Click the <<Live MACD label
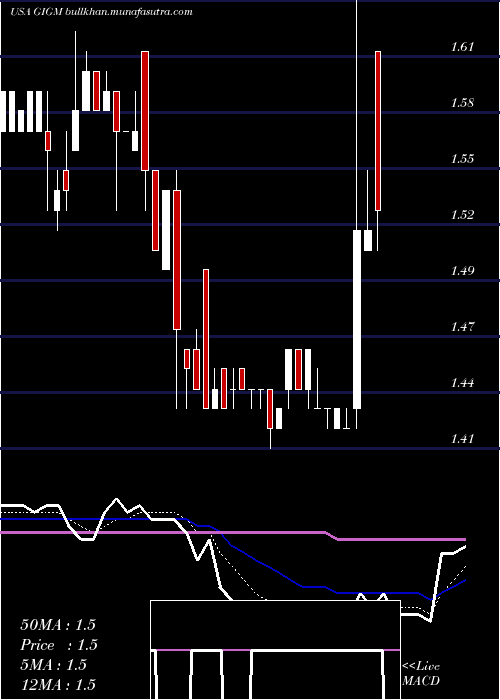Viewport: 500px width, 700px height. [421, 674]
